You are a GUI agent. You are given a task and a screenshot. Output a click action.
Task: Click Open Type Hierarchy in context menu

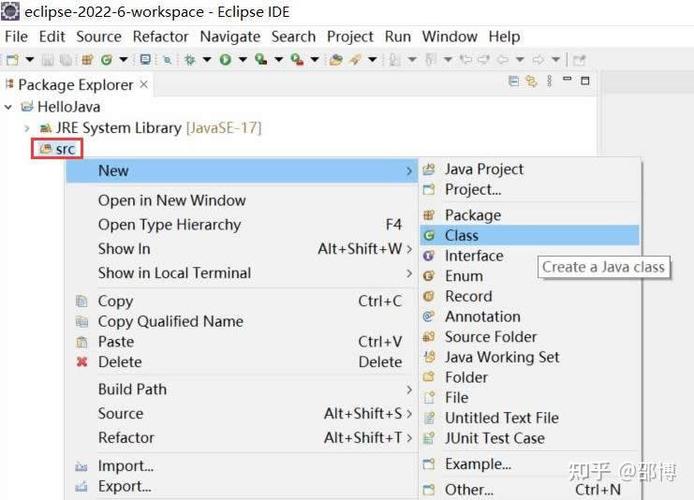pyautogui.click(x=169, y=225)
